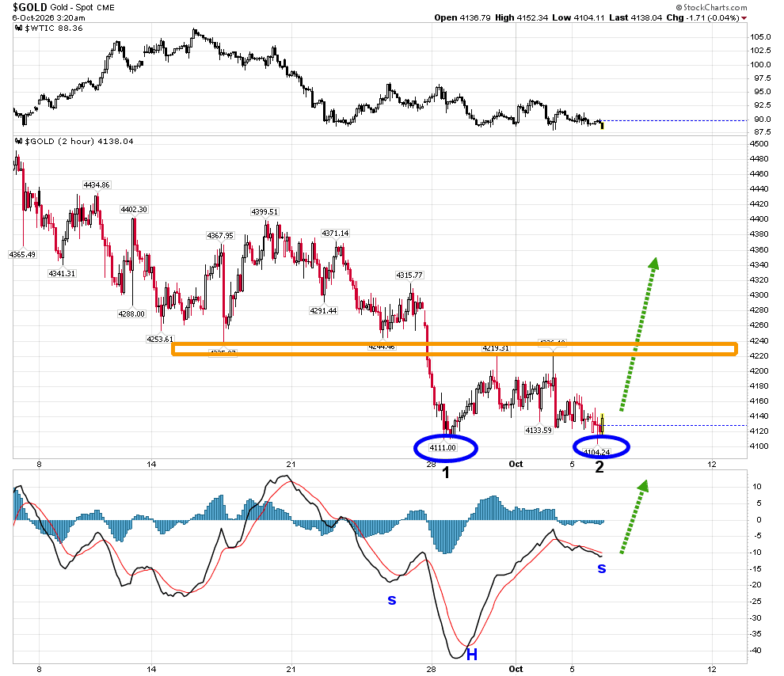Click the Last 4138.04 value in the header
The height and width of the screenshot is (676, 784).
click(635, 17)
